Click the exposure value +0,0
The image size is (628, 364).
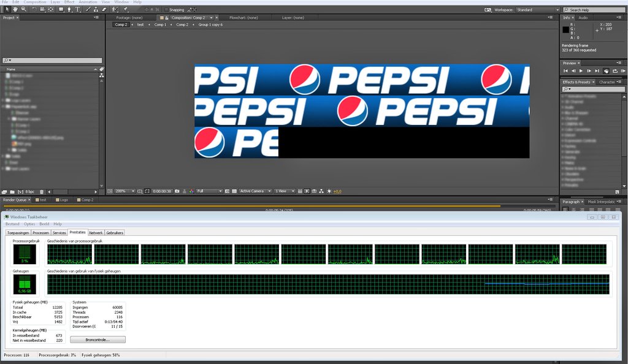pos(337,191)
